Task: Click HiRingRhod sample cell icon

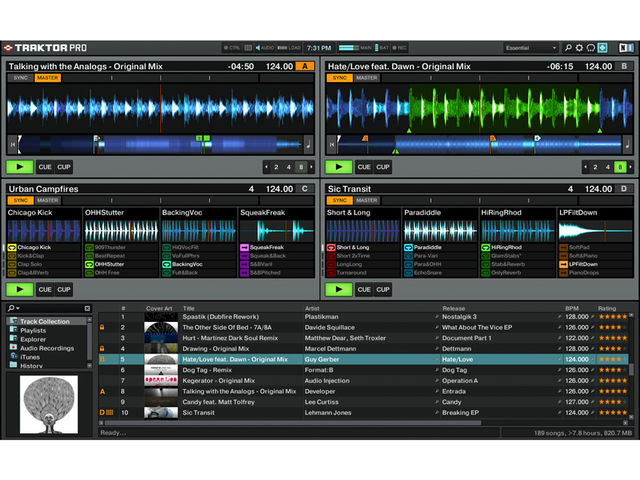Action: point(485,247)
